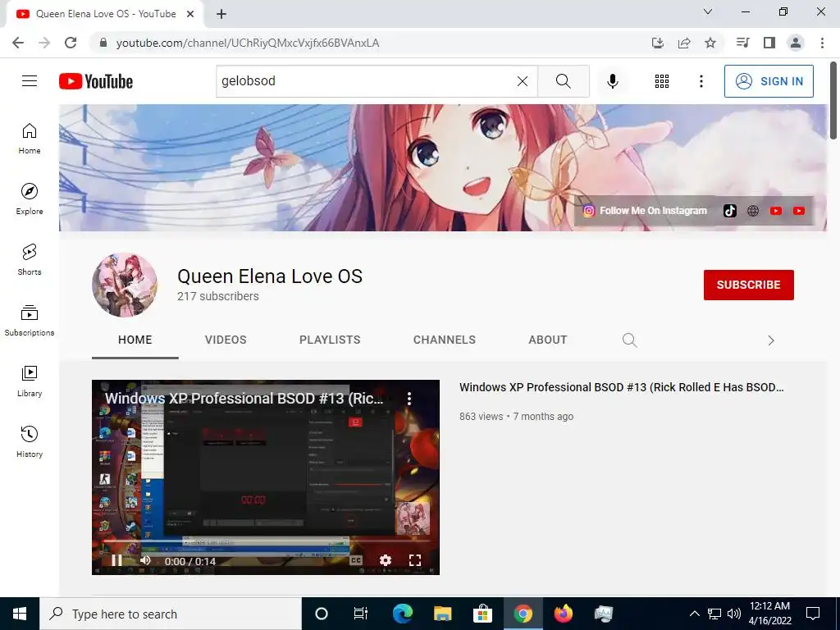840x630 pixels.
Task: Select the HOME tab
Action: coord(135,340)
